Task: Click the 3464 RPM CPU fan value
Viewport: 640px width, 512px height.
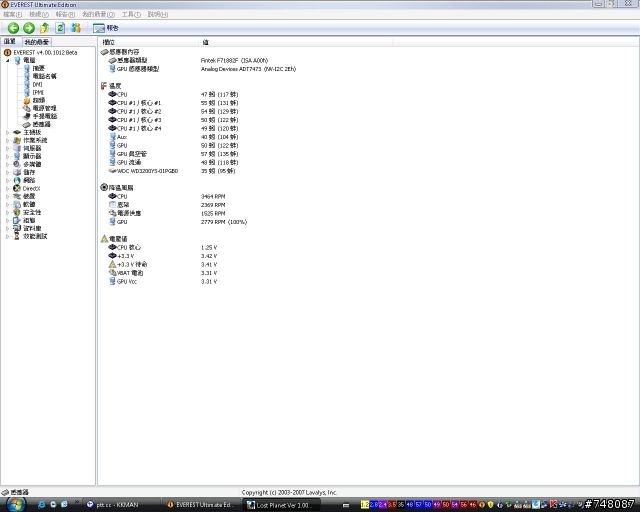Action: (x=213, y=196)
